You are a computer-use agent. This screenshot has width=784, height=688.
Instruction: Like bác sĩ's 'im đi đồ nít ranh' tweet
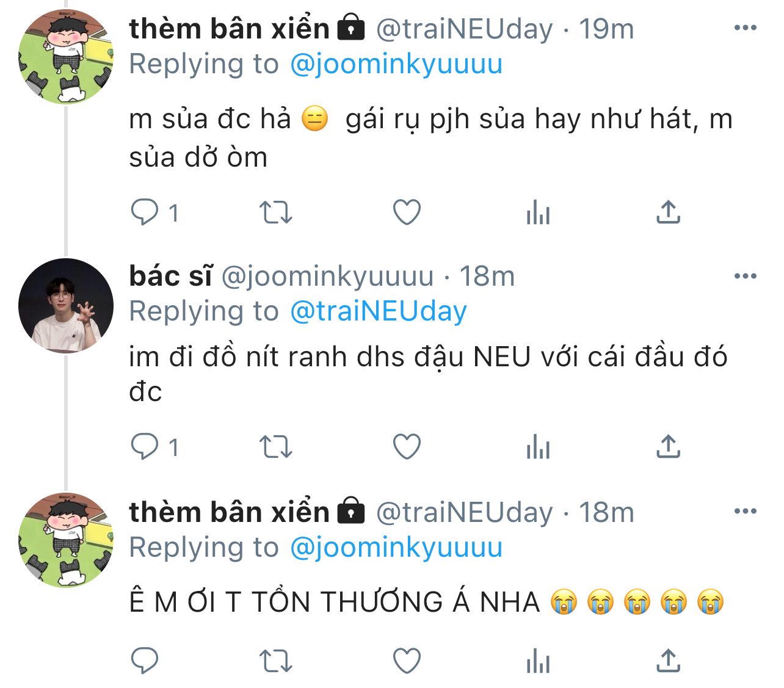point(407,447)
